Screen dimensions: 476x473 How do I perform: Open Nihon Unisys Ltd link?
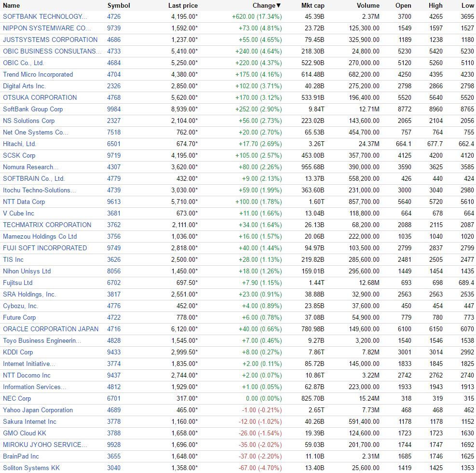(x=27, y=271)
